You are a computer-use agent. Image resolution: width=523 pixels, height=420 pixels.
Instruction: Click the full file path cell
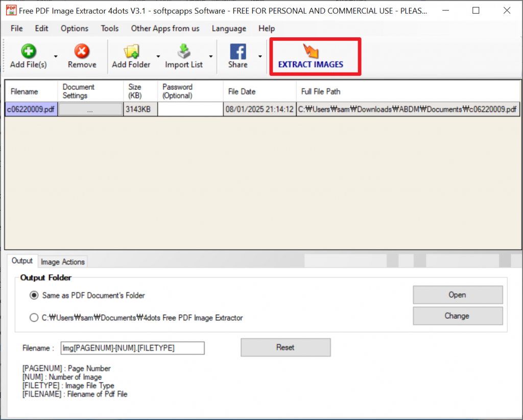[408, 109]
